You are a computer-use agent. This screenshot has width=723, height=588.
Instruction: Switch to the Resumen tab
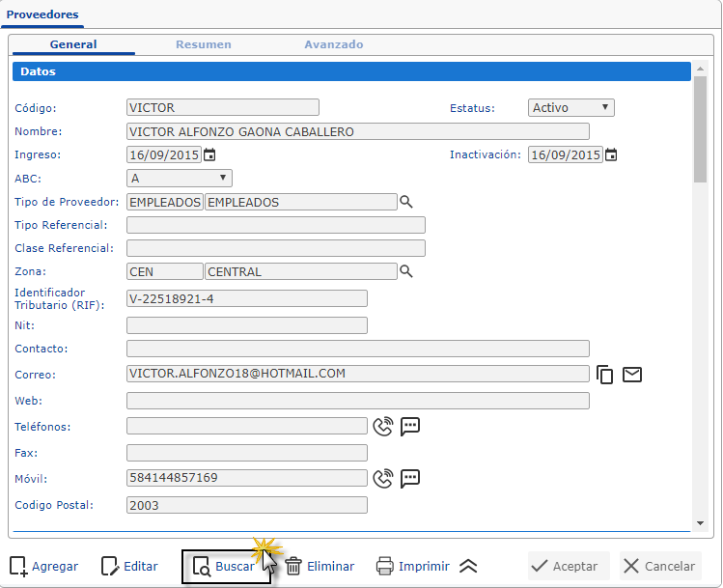click(203, 44)
